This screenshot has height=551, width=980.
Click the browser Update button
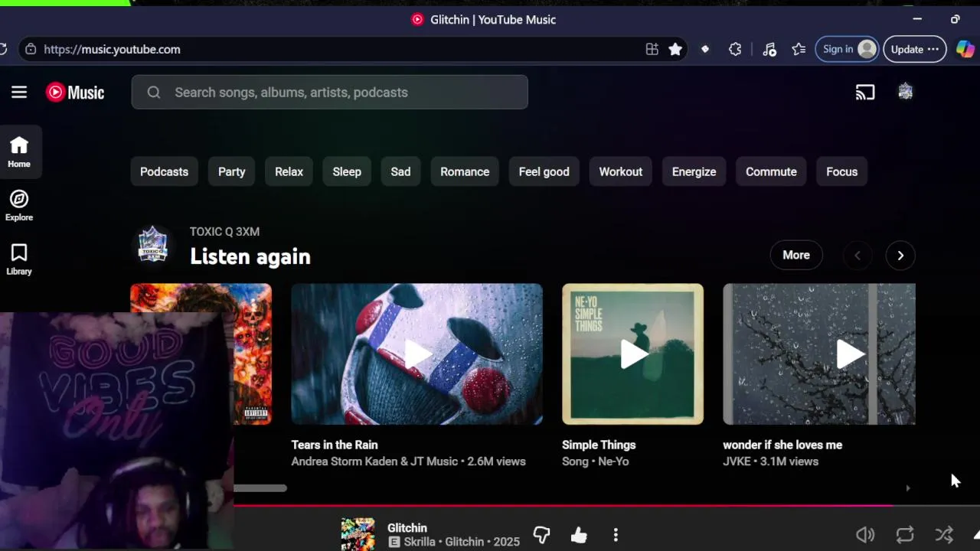pyautogui.click(x=914, y=49)
